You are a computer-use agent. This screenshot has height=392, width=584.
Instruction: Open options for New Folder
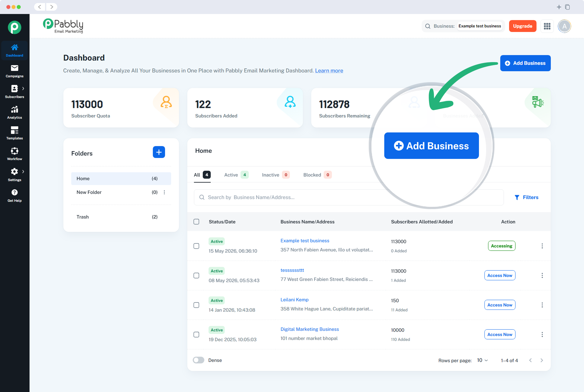point(164,192)
